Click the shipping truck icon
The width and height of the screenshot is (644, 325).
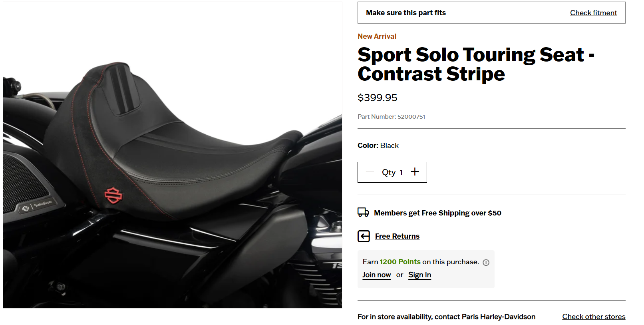pos(363,212)
